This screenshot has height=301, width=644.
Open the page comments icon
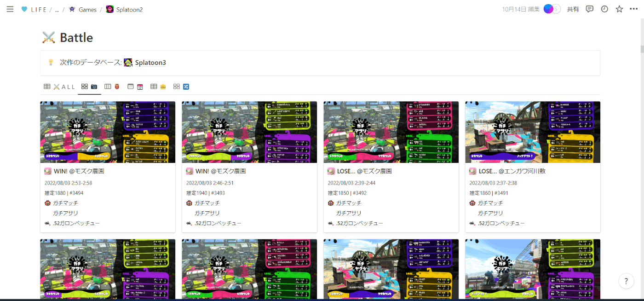click(590, 9)
